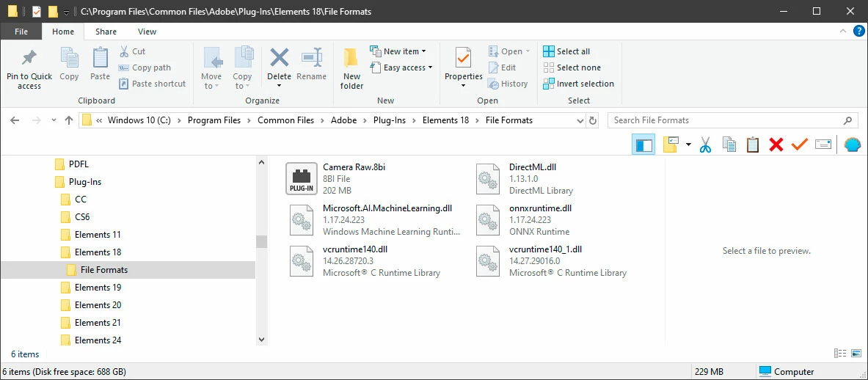
Task: Rename the selected item
Action: 312,65
